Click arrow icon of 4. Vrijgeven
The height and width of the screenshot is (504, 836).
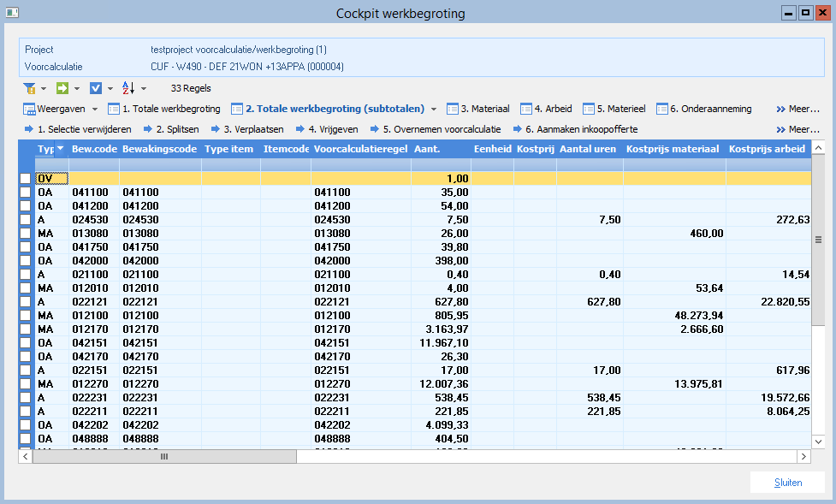point(300,129)
